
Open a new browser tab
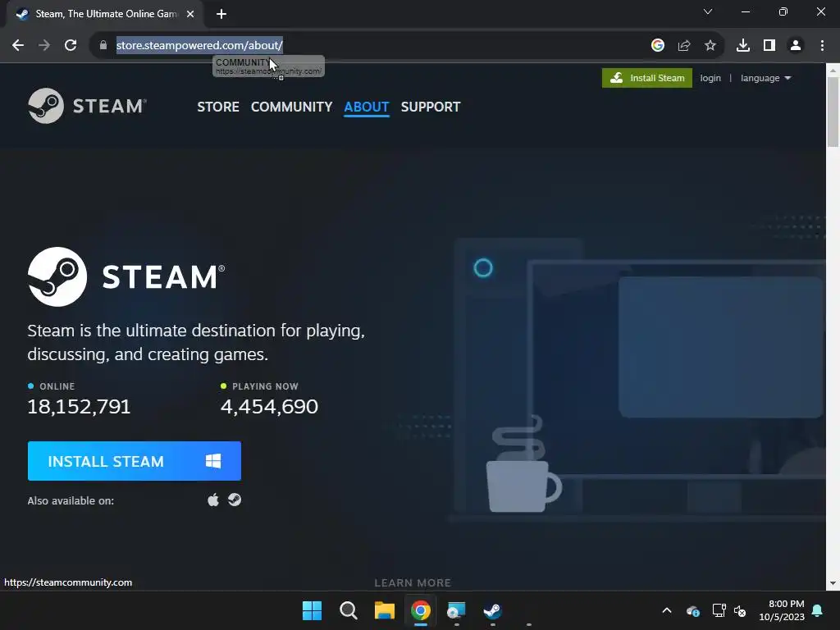[x=221, y=14]
